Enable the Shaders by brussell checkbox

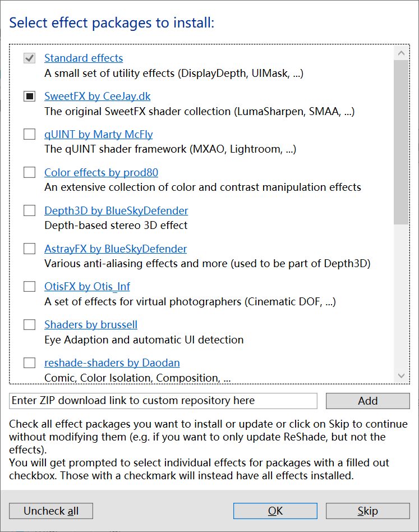click(29, 325)
